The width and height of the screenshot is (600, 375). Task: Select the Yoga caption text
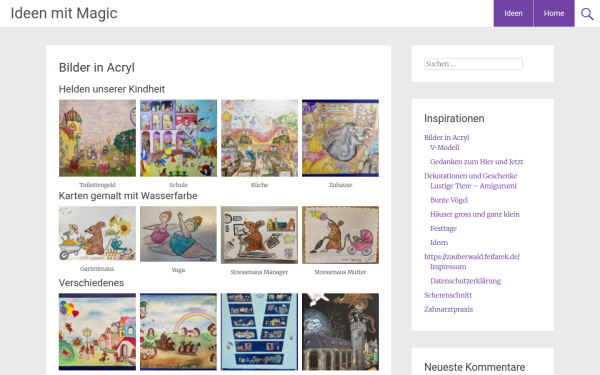[x=178, y=270]
